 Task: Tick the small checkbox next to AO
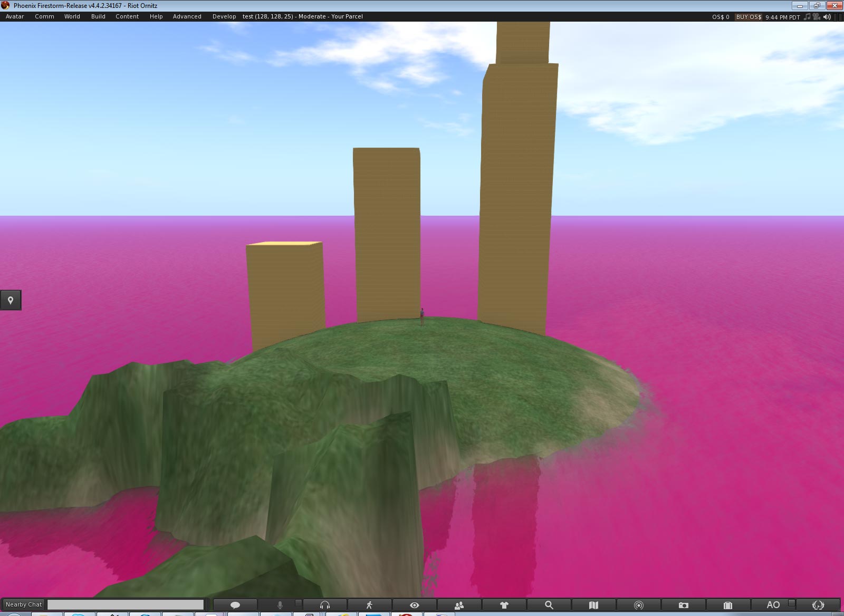791,603
